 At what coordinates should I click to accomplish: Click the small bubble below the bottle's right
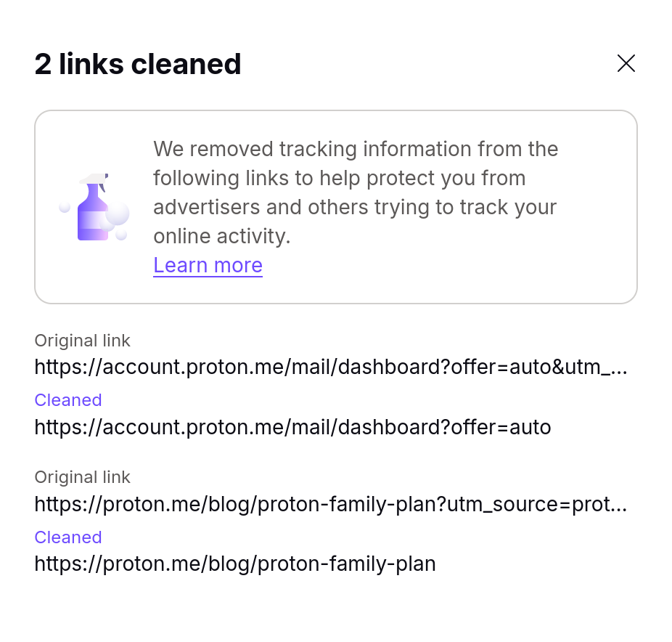pyautogui.click(x=121, y=235)
